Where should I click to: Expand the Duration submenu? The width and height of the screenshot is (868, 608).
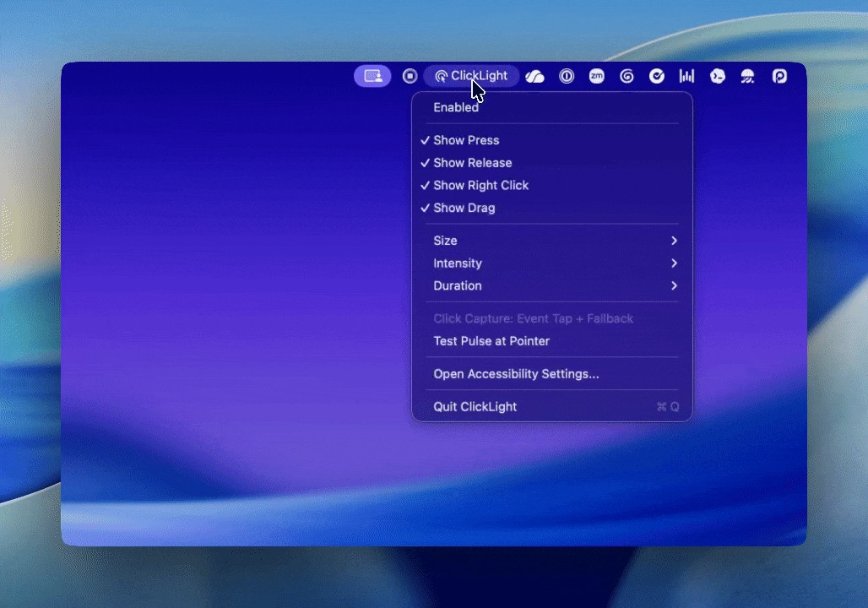[x=552, y=285]
